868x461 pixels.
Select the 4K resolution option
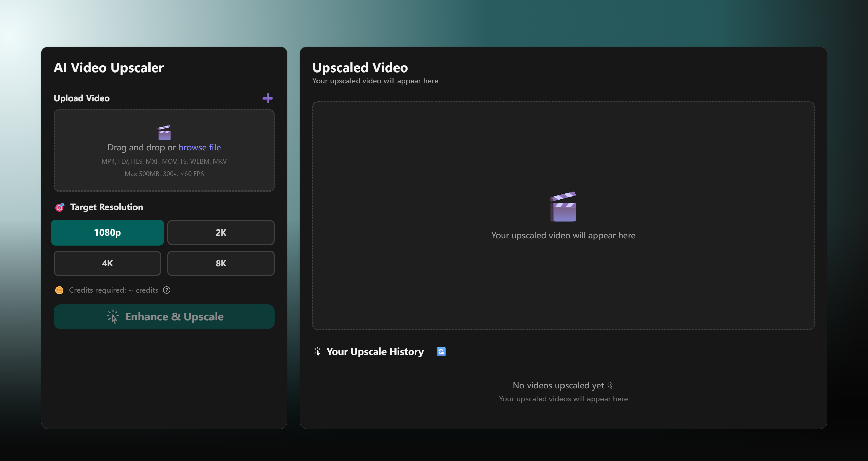(107, 263)
